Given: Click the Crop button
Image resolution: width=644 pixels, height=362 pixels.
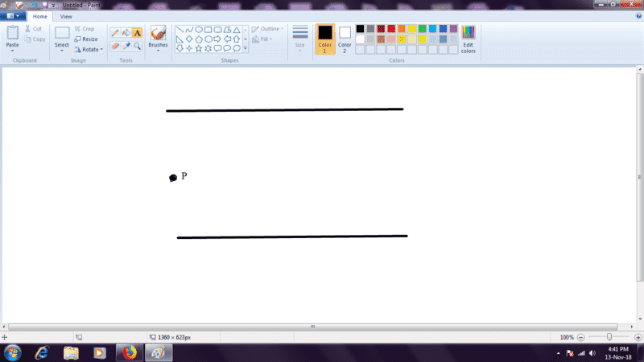Looking at the screenshot, I should (85, 28).
